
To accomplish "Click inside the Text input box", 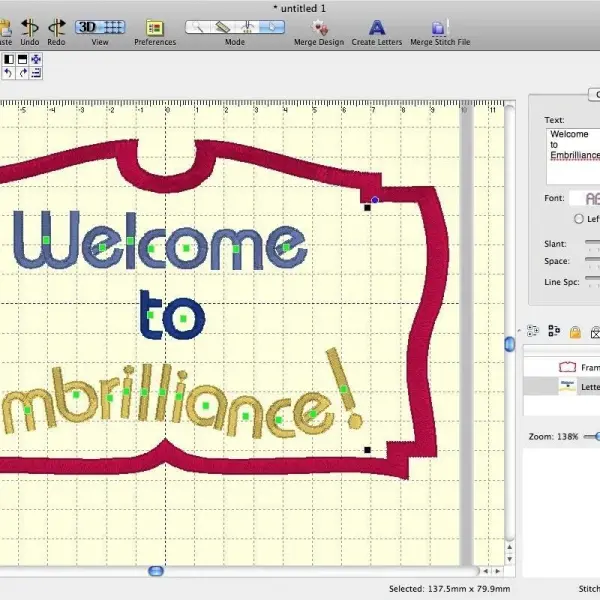I will [573, 157].
